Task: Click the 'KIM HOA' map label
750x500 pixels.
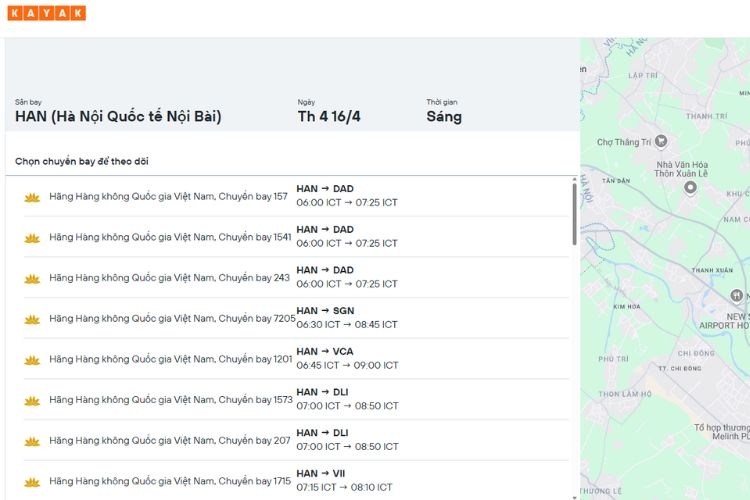Action: 627,306
